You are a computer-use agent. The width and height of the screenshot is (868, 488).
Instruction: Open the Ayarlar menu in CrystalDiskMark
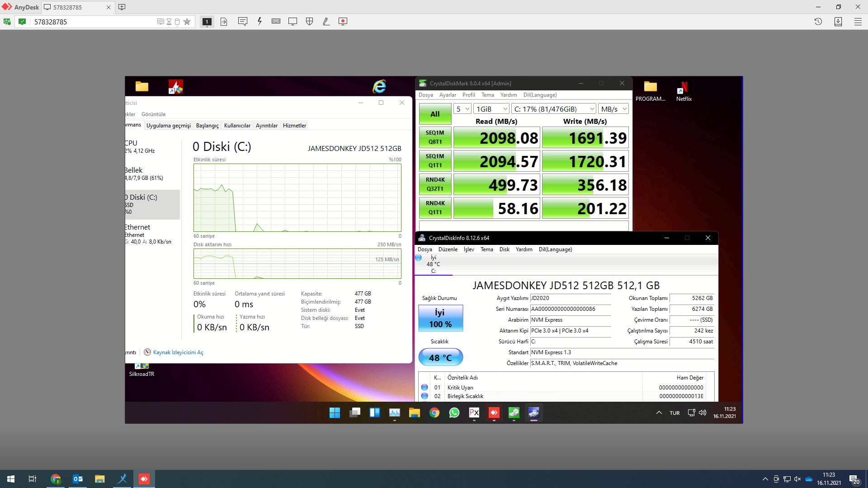(448, 95)
